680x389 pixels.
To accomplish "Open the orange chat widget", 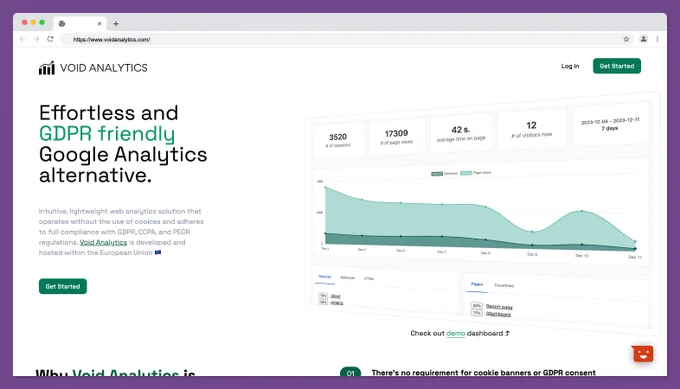I will [x=643, y=354].
